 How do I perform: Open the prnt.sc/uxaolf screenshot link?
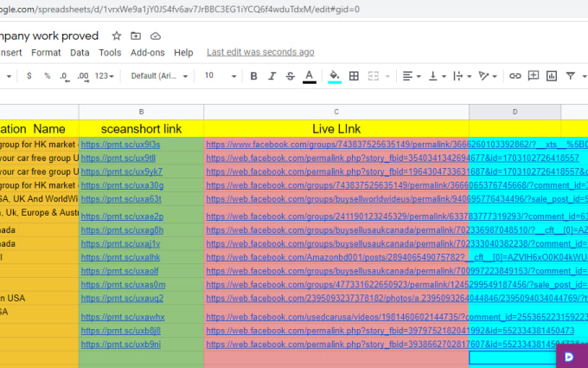coord(119,271)
